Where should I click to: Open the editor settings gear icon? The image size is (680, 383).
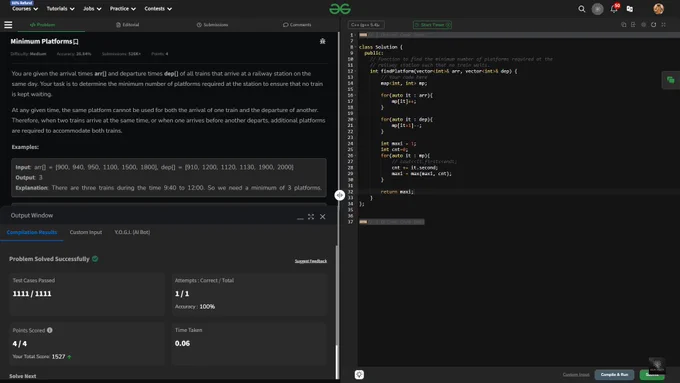[644, 25]
